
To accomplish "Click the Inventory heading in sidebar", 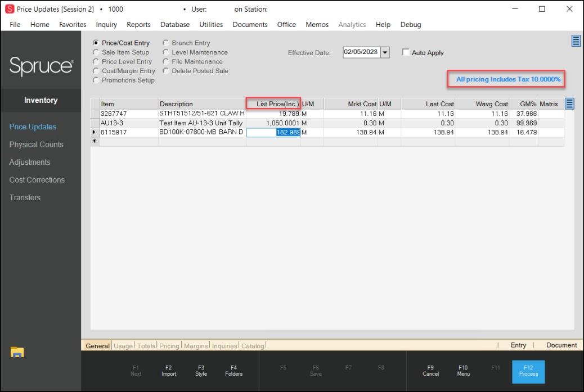I will 41,100.
